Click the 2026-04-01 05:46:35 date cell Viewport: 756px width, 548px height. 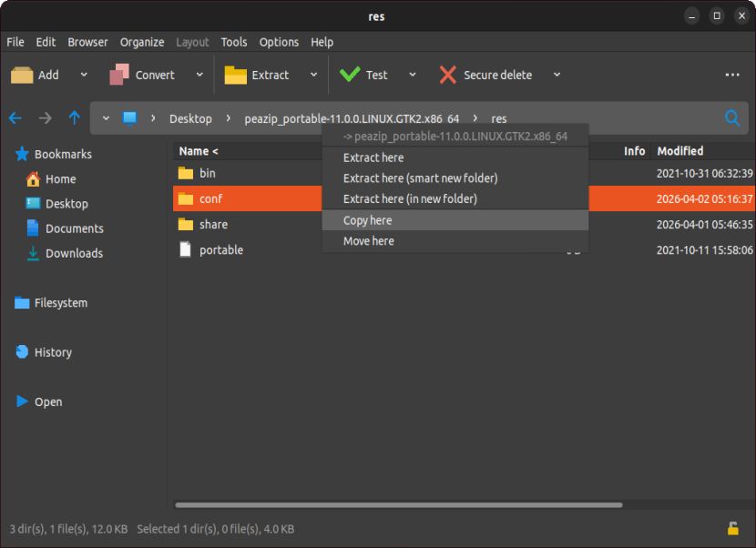[x=704, y=225]
